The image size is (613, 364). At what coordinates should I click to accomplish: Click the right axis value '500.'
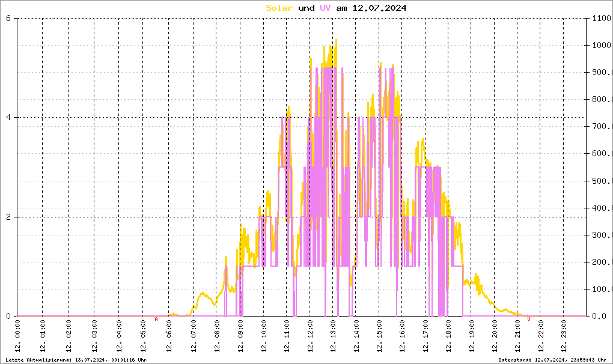(x=602, y=181)
